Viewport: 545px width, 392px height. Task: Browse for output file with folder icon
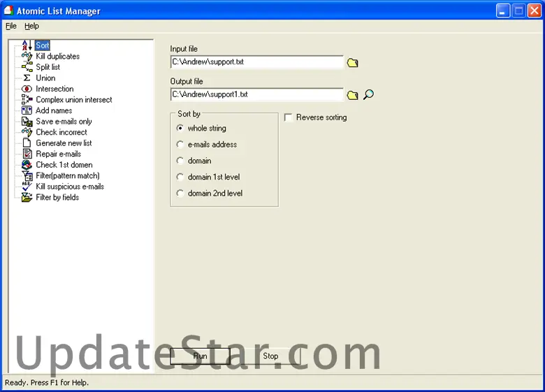(352, 95)
